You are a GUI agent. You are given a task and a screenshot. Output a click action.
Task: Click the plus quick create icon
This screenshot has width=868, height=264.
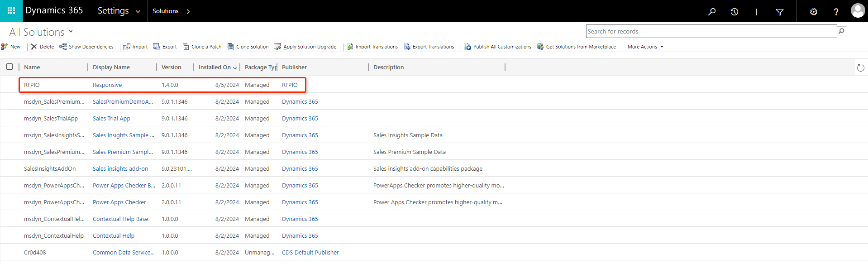click(x=756, y=11)
